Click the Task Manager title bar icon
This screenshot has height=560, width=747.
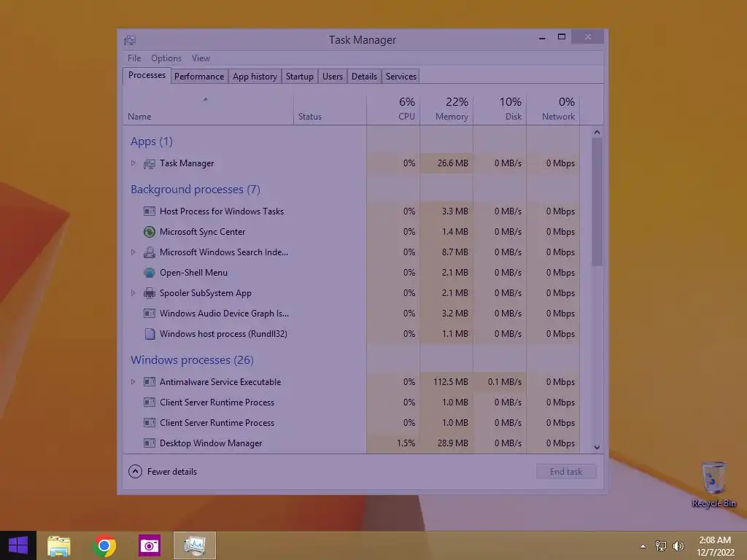coord(130,41)
